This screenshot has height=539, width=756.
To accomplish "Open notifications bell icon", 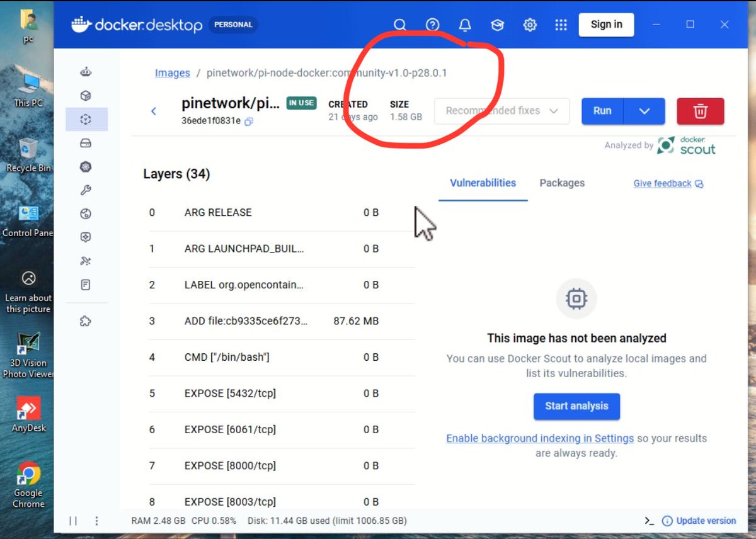I will [465, 25].
